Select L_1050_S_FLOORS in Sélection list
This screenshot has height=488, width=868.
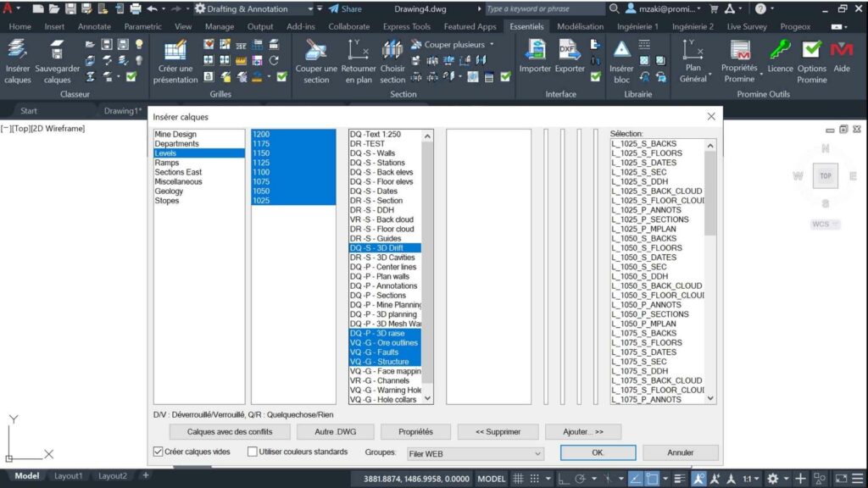(658, 248)
